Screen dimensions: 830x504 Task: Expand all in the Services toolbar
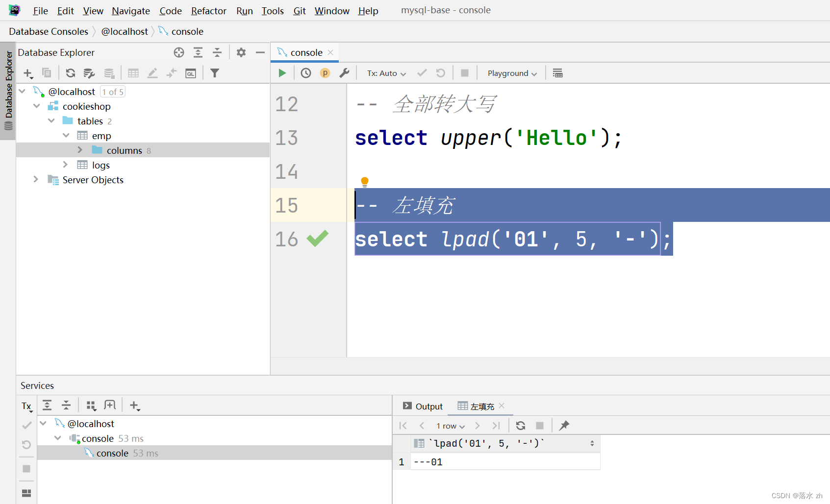47,405
